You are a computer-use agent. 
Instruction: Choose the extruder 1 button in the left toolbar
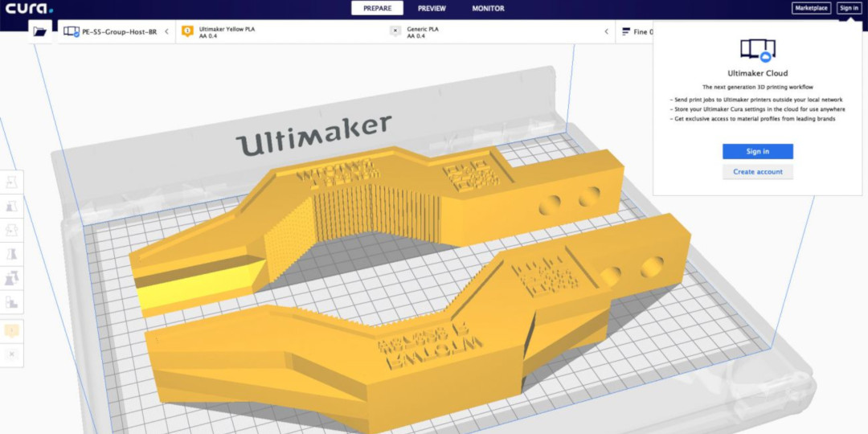(11, 331)
